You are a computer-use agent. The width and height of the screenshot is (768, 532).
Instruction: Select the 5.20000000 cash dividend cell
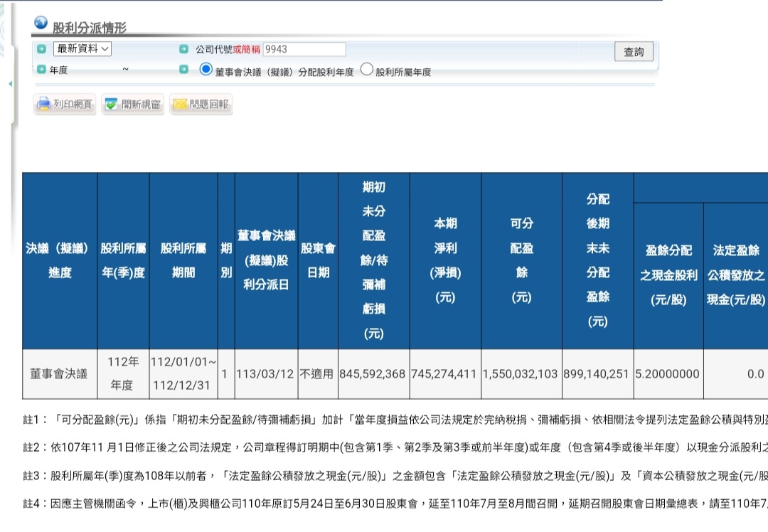click(x=668, y=374)
